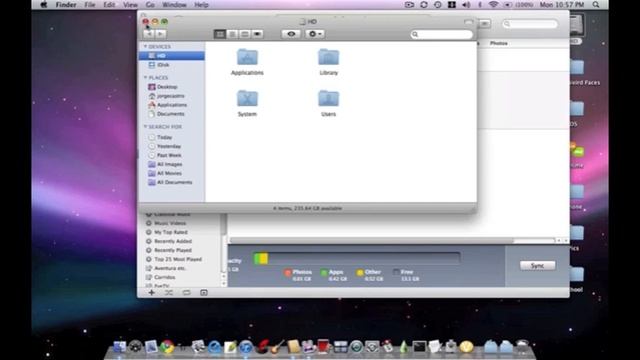
Task: Click the iTunes capacity usage bar
Action: pyautogui.click(x=357, y=258)
